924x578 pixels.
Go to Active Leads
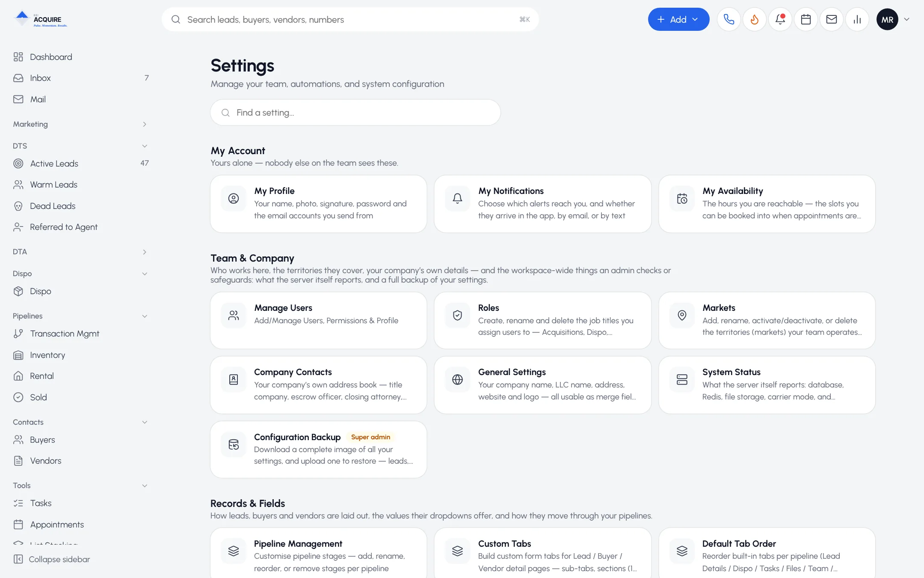[x=80, y=164]
